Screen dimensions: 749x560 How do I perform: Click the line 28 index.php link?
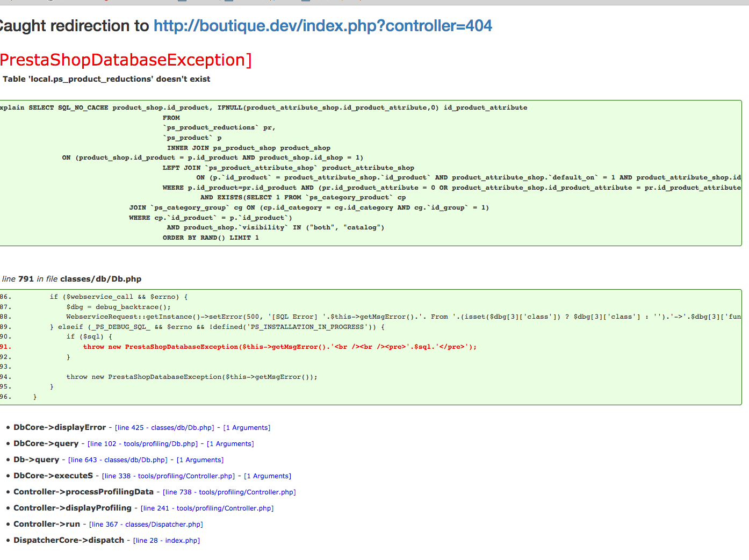[x=167, y=541]
